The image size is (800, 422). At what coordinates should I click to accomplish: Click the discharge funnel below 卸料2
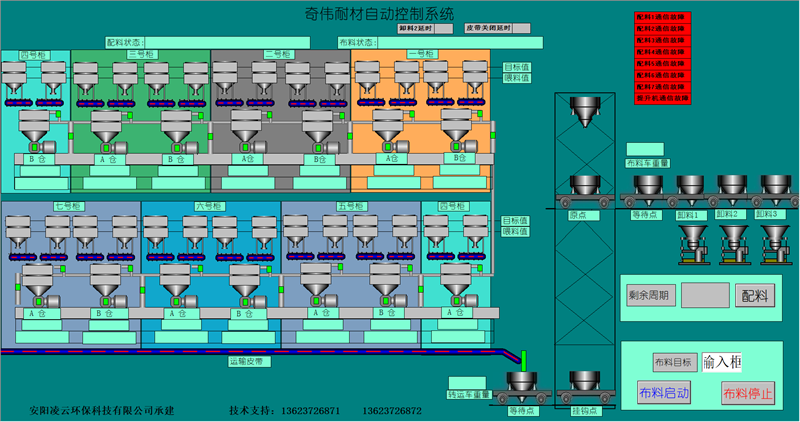[734, 239]
